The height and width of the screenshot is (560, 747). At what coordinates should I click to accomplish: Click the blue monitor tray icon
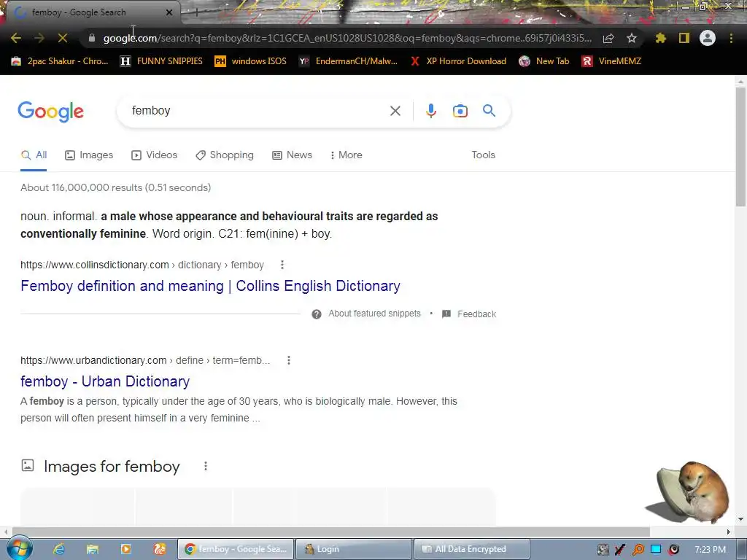click(x=656, y=550)
